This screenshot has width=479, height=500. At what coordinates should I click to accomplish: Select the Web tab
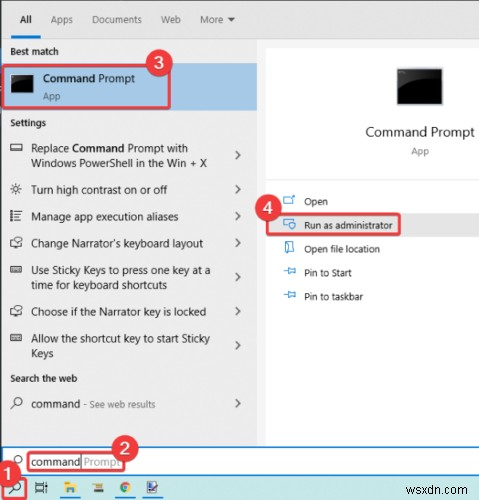171,20
